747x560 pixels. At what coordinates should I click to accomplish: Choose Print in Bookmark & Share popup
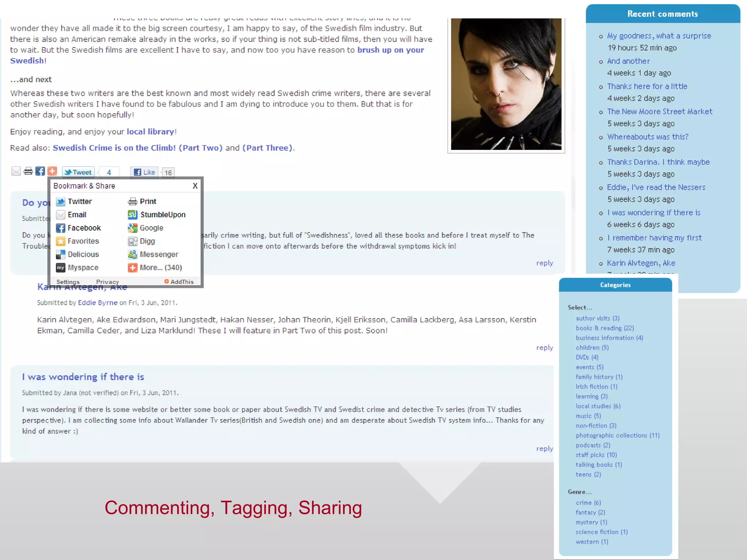point(142,202)
